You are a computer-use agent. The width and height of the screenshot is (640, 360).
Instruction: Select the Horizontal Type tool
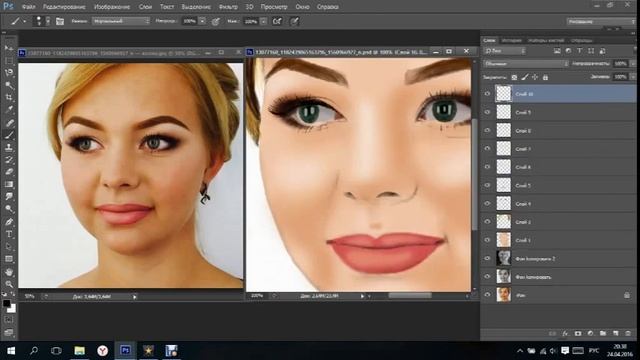point(9,234)
